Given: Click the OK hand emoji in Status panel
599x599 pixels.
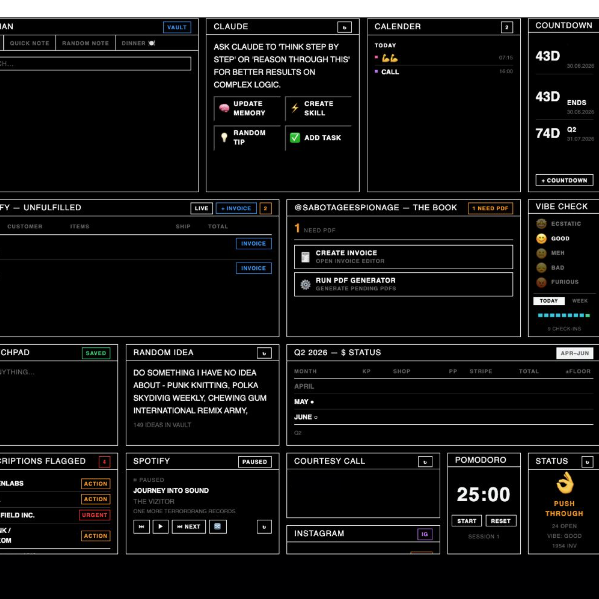Looking at the screenshot, I should tap(565, 483).
